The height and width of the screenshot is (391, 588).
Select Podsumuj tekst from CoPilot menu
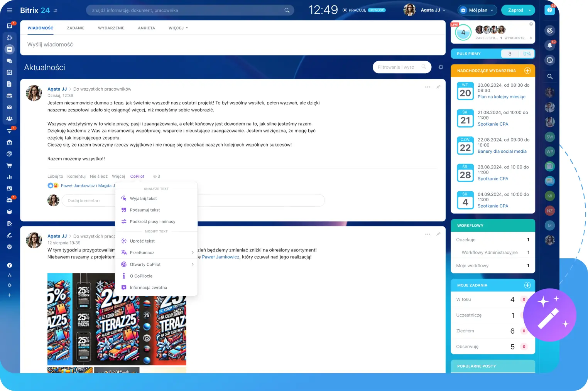[145, 210]
